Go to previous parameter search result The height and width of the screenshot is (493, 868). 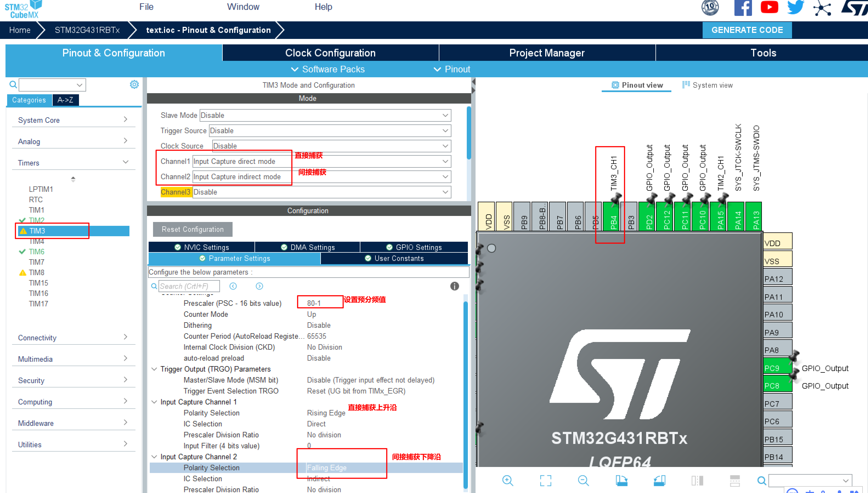(233, 286)
